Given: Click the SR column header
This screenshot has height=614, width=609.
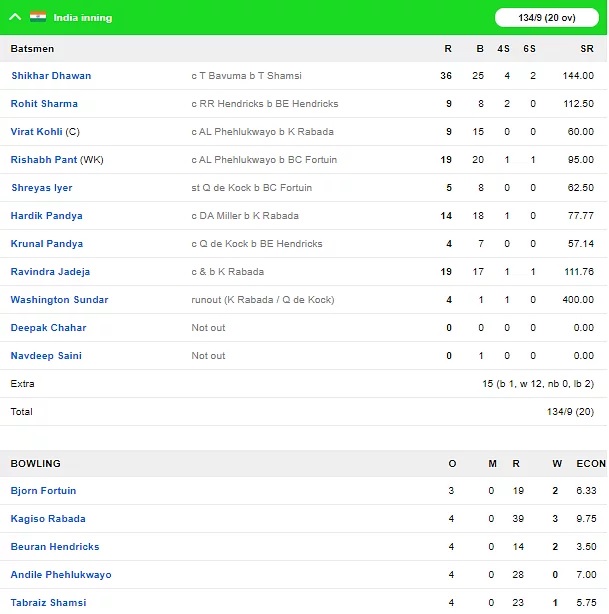Looking at the screenshot, I should click(587, 49).
